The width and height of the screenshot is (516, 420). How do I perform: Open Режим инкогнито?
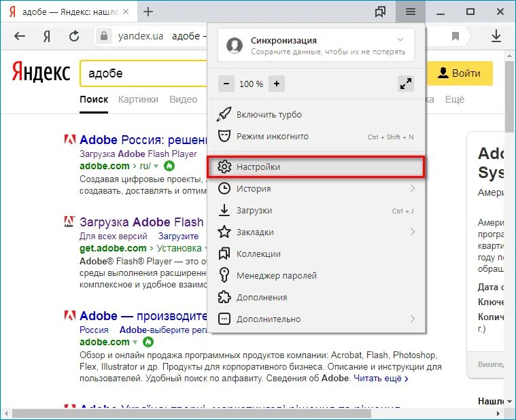(x=316, y=136)
